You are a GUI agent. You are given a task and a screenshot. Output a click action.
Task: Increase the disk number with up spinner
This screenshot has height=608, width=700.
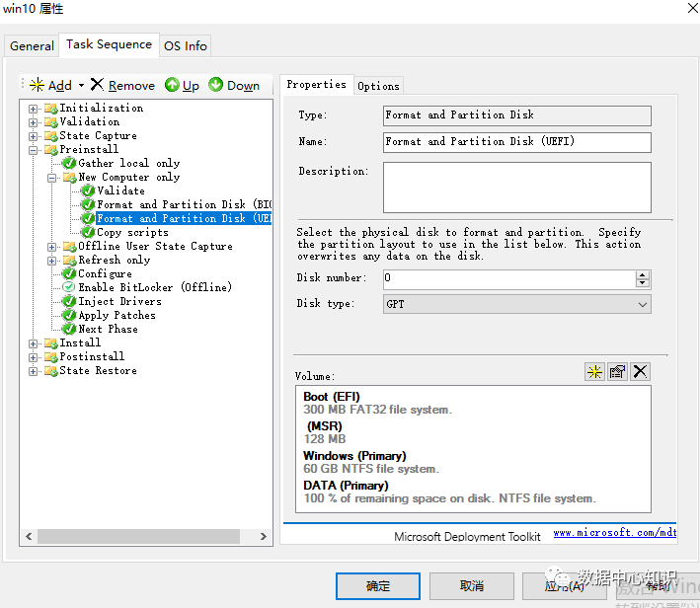(x=643, y=274)
